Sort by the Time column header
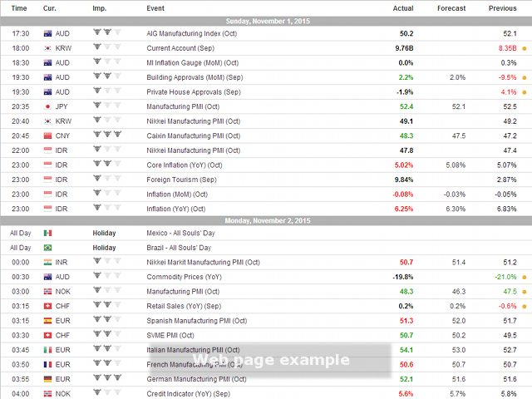 pyautogui.click(x=19, y=8)
